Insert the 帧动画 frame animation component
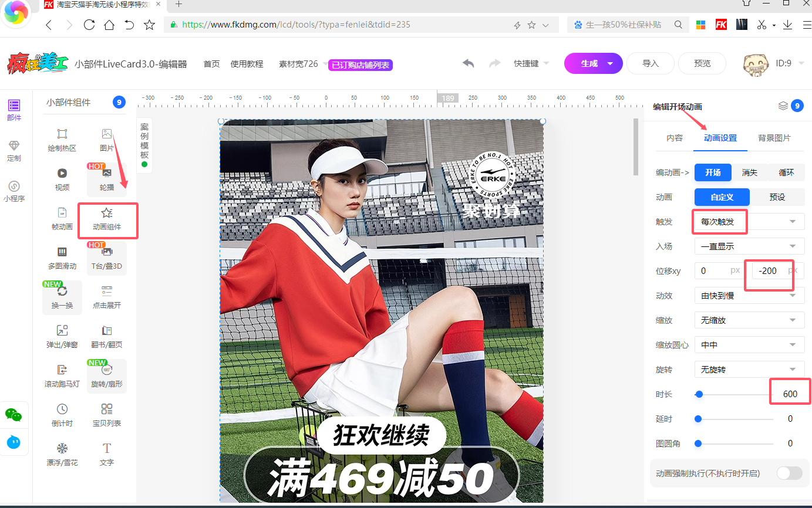Image resolution: width=812 pixels, height=508 pixels. pyautogui.click(x=62, y=219)
